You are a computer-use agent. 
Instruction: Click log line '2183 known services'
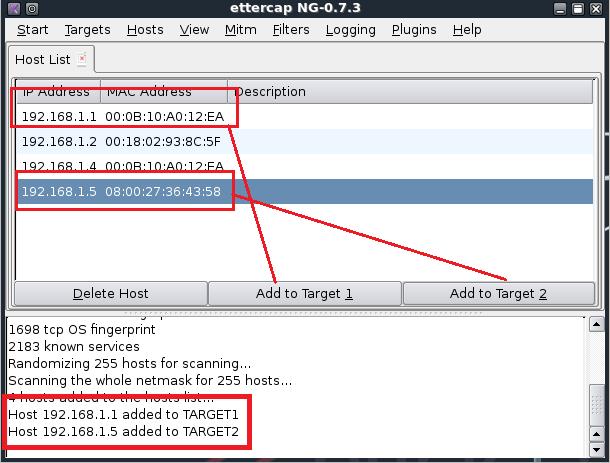coord(74,346)
